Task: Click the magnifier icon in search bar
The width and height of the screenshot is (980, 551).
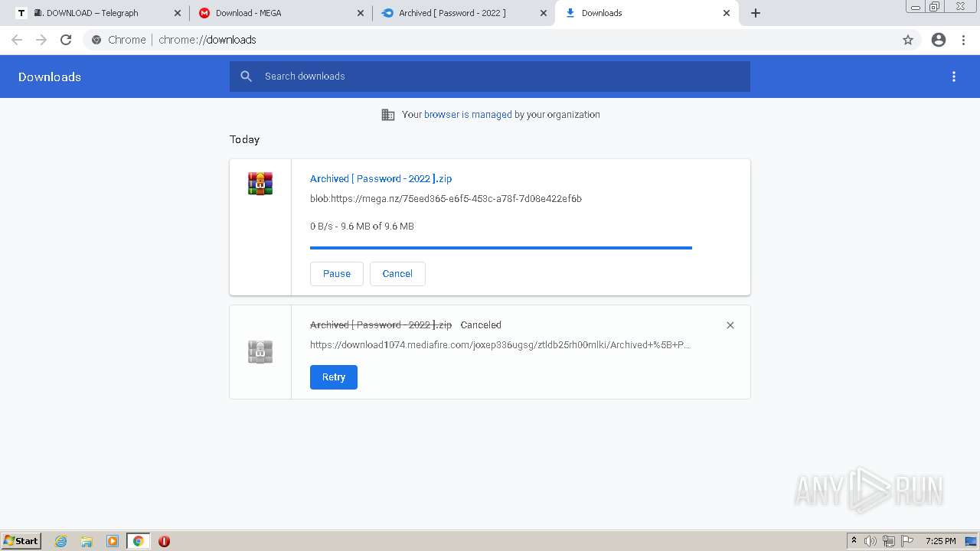Action: click(246, 77)
